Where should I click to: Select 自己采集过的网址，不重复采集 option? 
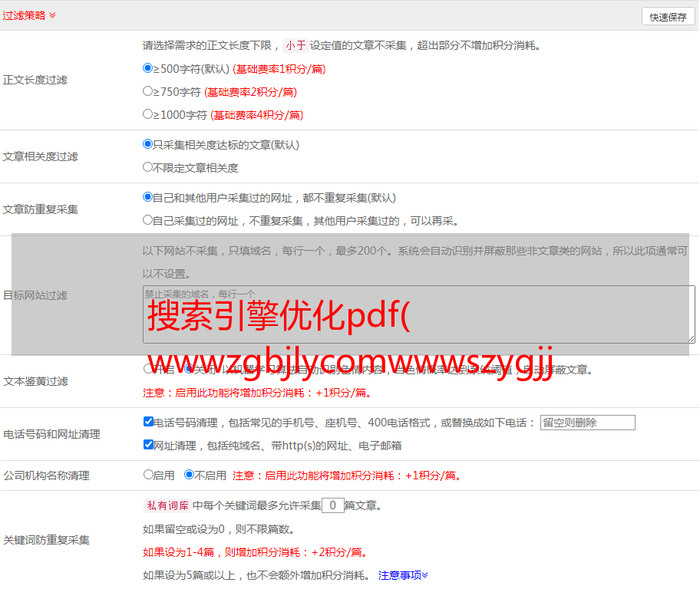pos(147,220)
